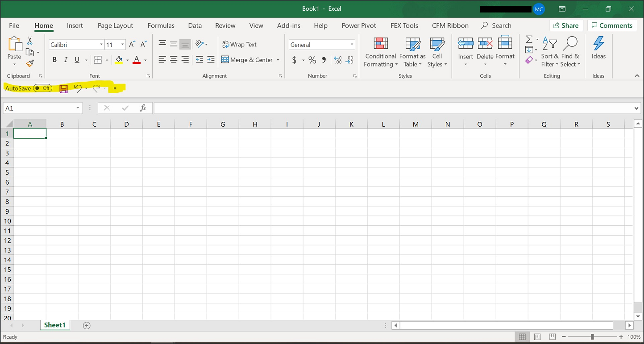Open the font size dropdown

[123, 45]
